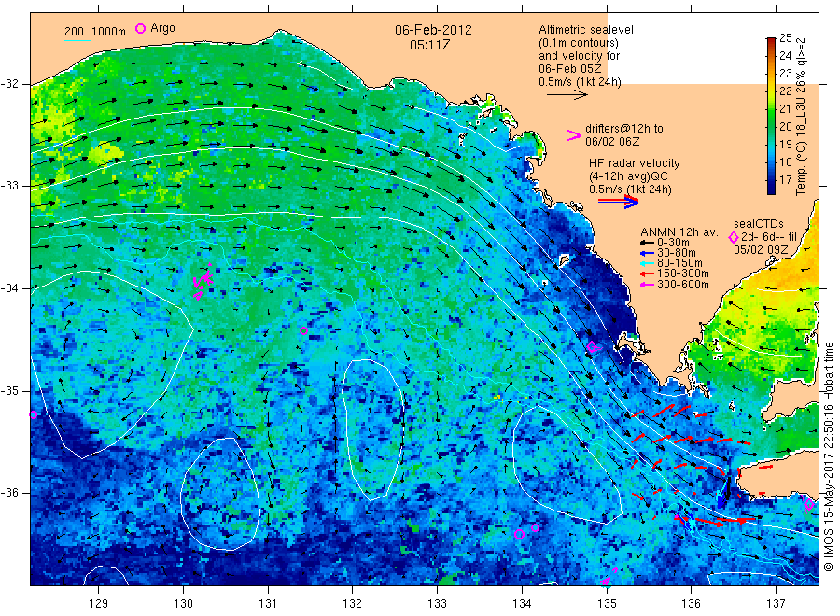
Task: Click the '0.5m/s (1kt 24h)' text under altimetric legend
Action: [581, 82]
